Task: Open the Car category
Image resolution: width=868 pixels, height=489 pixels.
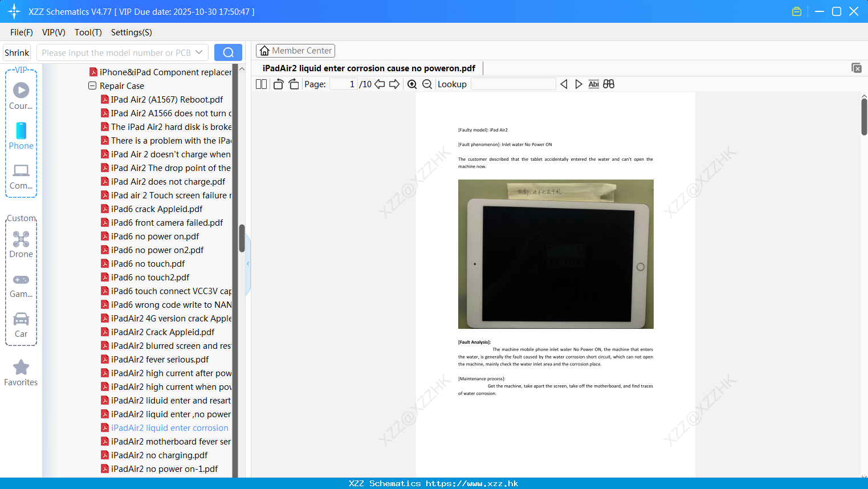Action: click(21, 325)
